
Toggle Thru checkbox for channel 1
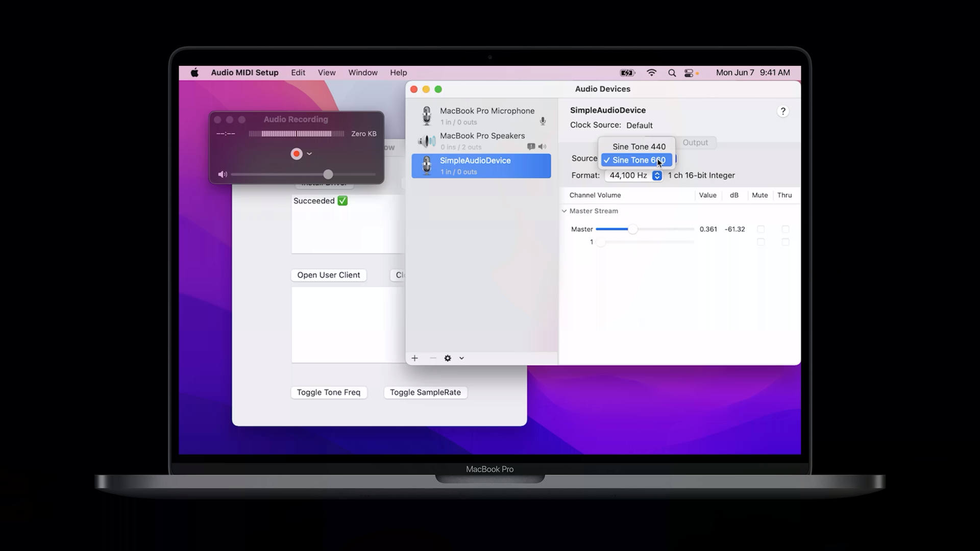pos(785,242)
